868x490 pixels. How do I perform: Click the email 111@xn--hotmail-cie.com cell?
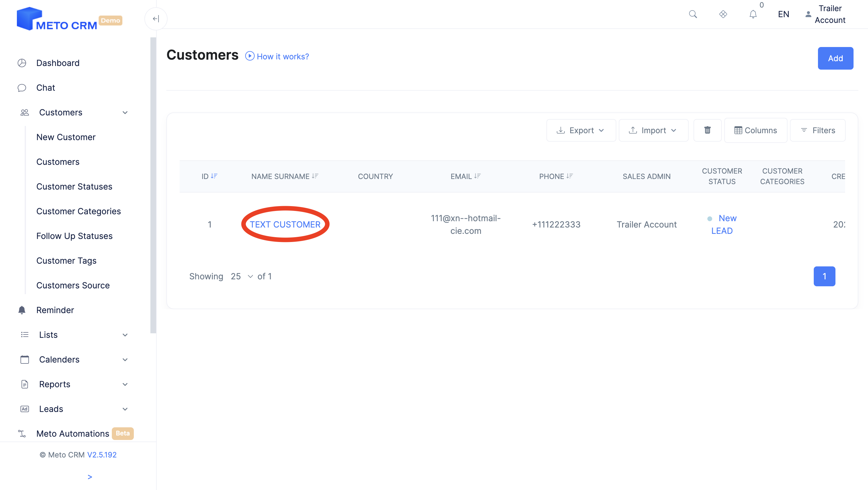click(466, 225)
